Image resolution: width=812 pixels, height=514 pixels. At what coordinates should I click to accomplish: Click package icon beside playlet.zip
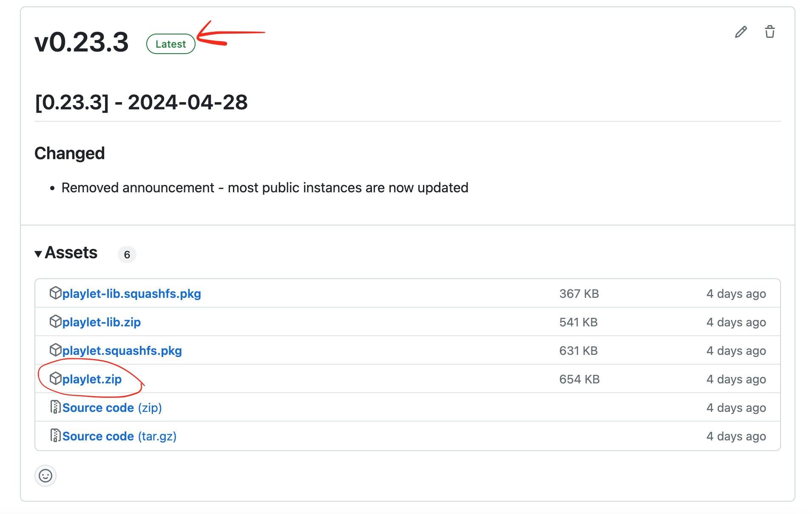pyautogui.click(x=55, y=379)
